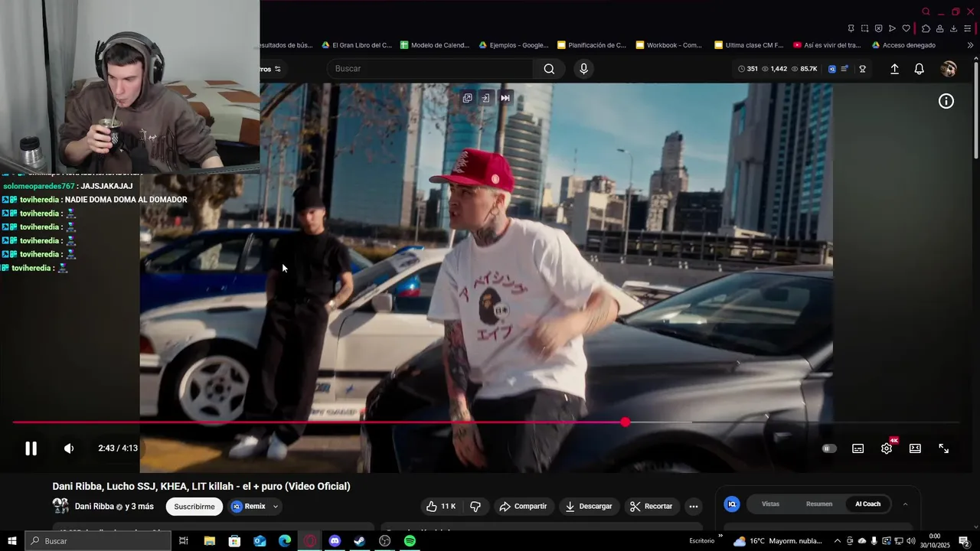The image size is (980, 551).
Task: Open the filter toggle icon left of Buscar
Action: coord(277,69)
